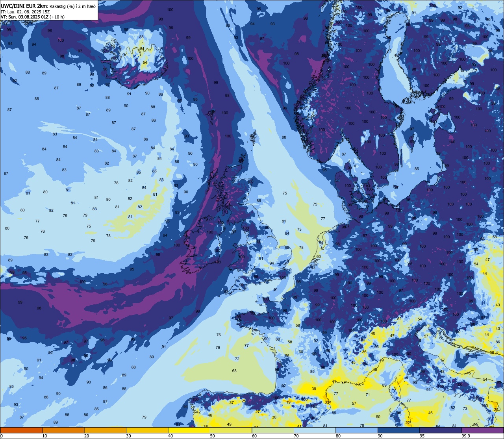Screen dimensions: 504x439
Task: Select the legend swatch between 10 and 20
Action: tap(63, 430)
